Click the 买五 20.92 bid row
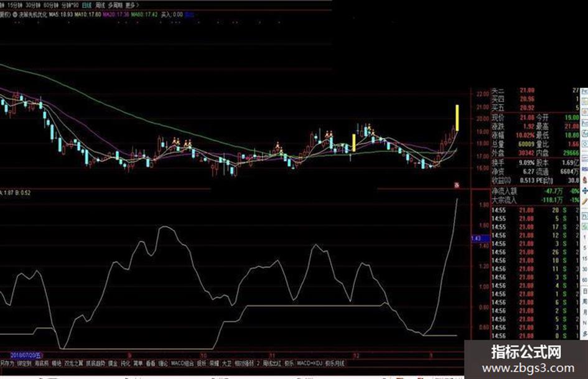Screen dimensions: 588x379 point(536,108)
